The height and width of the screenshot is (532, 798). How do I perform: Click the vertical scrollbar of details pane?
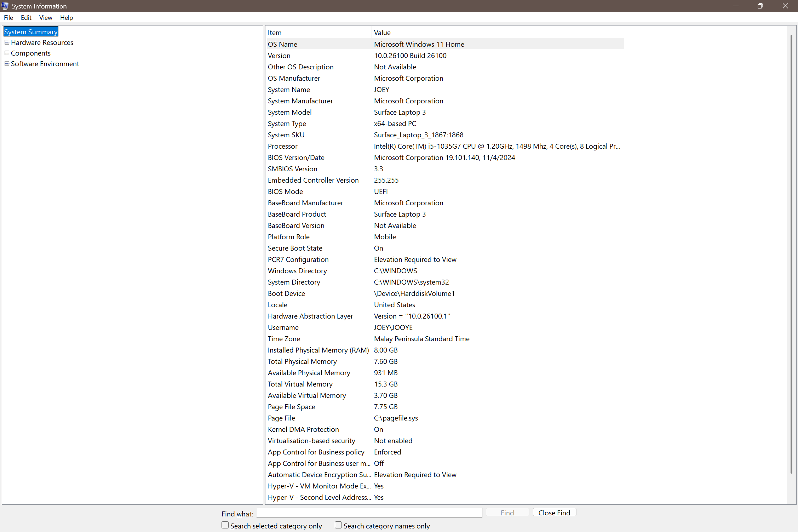tap(791, 254)
